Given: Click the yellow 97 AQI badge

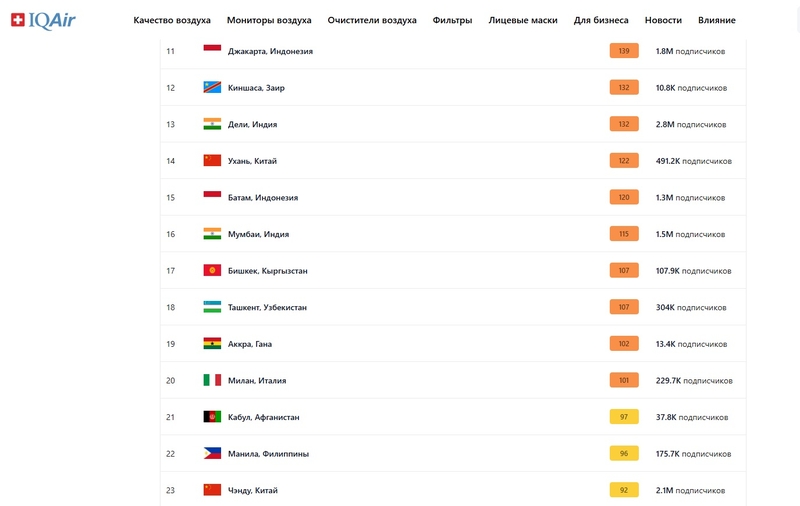Looking at the screenshot, I should coord(624,417).
